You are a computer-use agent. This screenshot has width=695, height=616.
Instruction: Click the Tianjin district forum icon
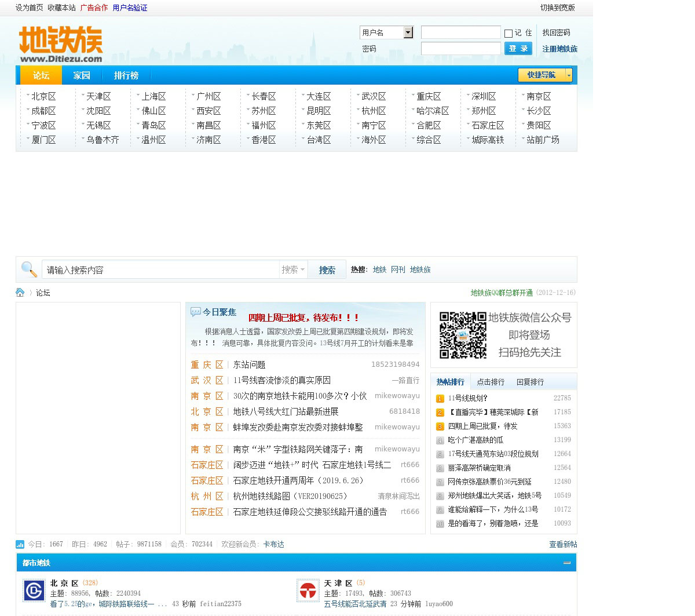pos(308,591)
